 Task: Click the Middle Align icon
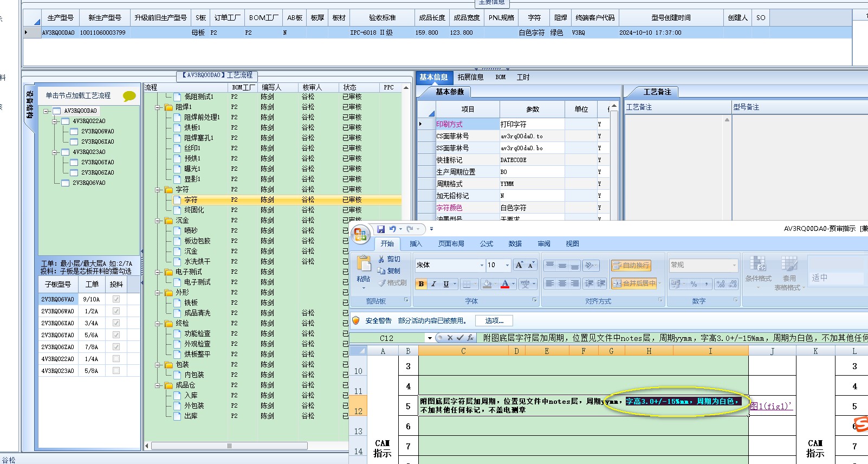[562, 265]
